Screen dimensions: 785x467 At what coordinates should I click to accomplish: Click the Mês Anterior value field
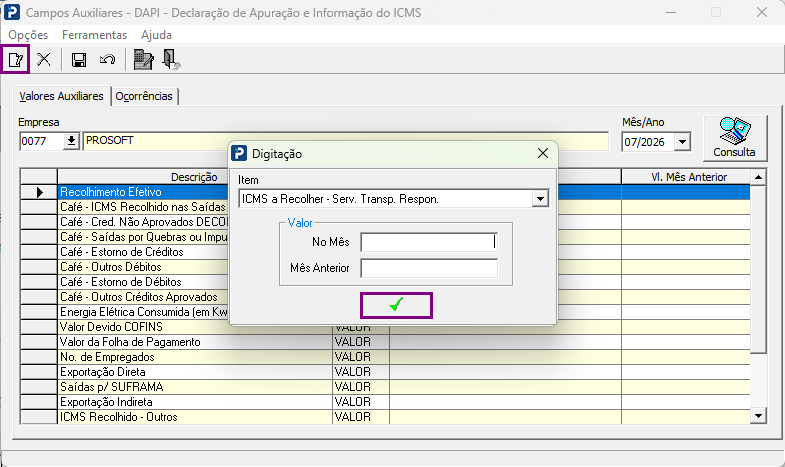(429, 268)
